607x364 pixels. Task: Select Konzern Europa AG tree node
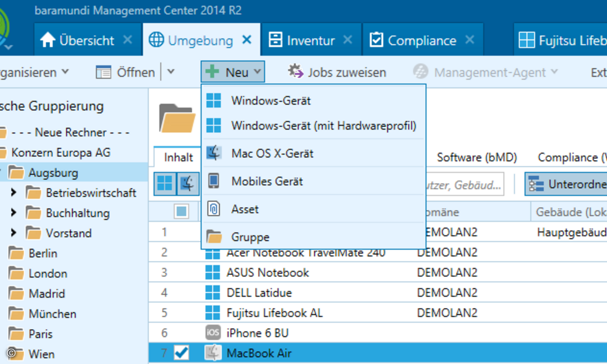coord(61,153)
